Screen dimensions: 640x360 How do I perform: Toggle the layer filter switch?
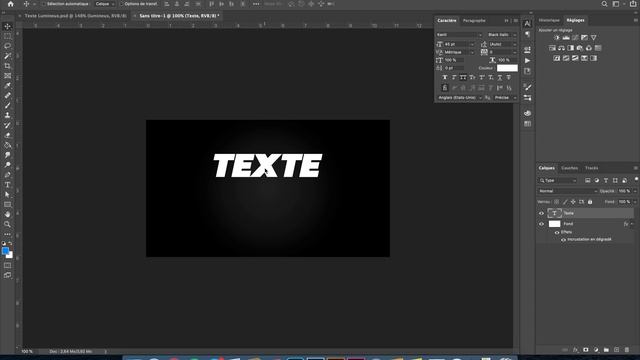(x=636, y=180)
